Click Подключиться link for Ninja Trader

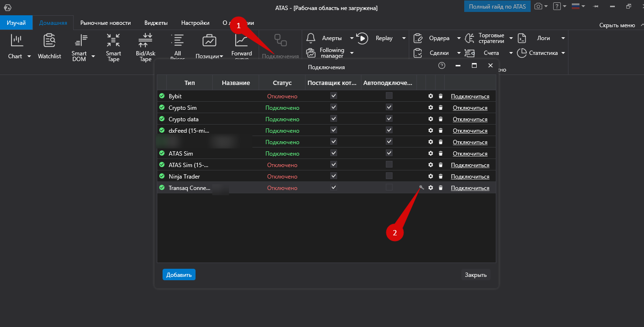click(470, 177)
